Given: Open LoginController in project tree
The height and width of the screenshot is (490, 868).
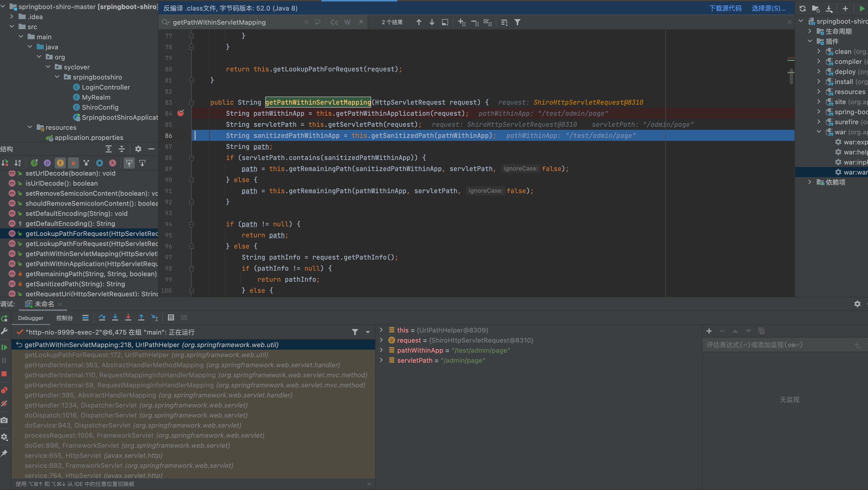Looking at the screenshot, I should [105, 87].
